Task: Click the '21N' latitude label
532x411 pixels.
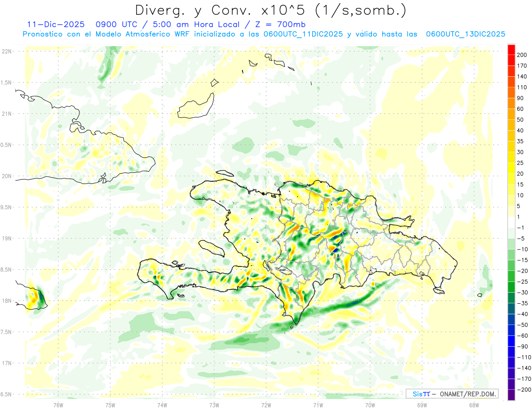Action: pos(6,114)
